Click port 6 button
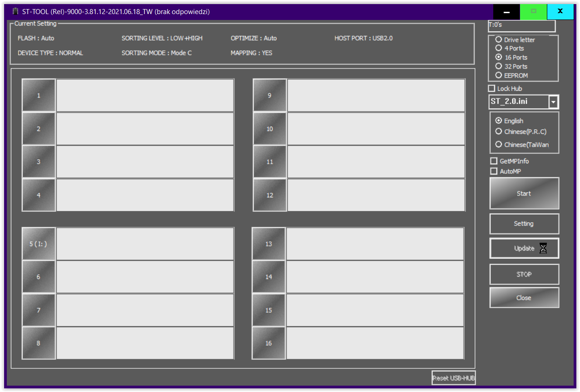The image size is (580, 392). point(39,277)
